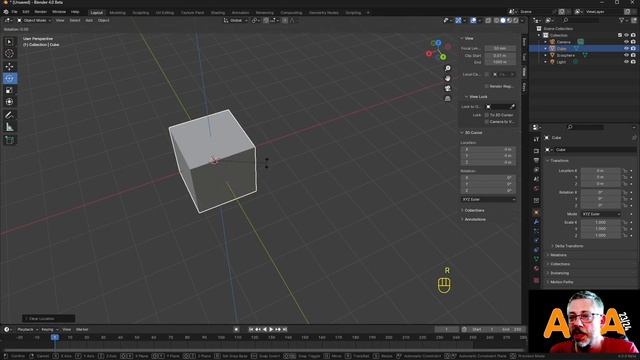The image size is (640, 360).
Task: Open the Edit menu
Action: pos(26,12)
